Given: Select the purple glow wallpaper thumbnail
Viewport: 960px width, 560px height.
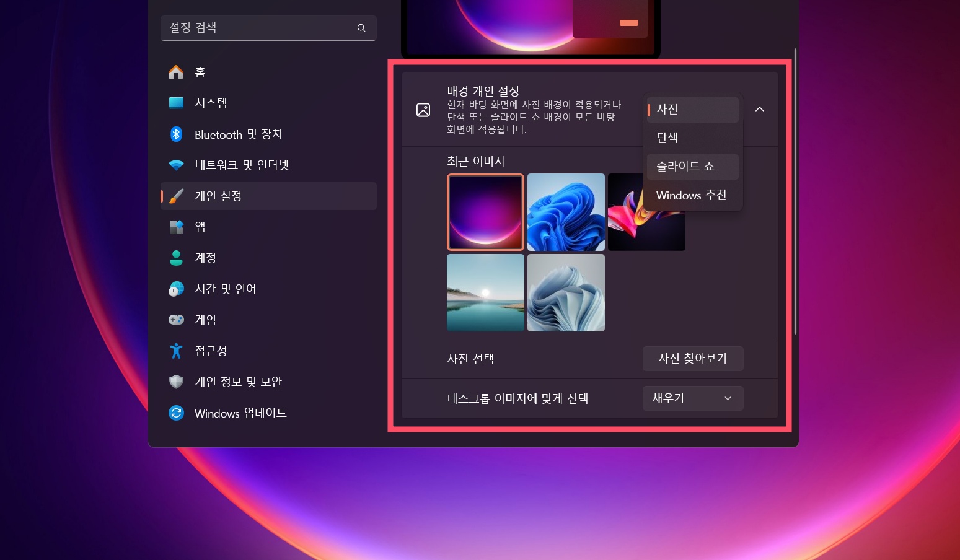Looking at the screenshot, I should click(485, 212).
